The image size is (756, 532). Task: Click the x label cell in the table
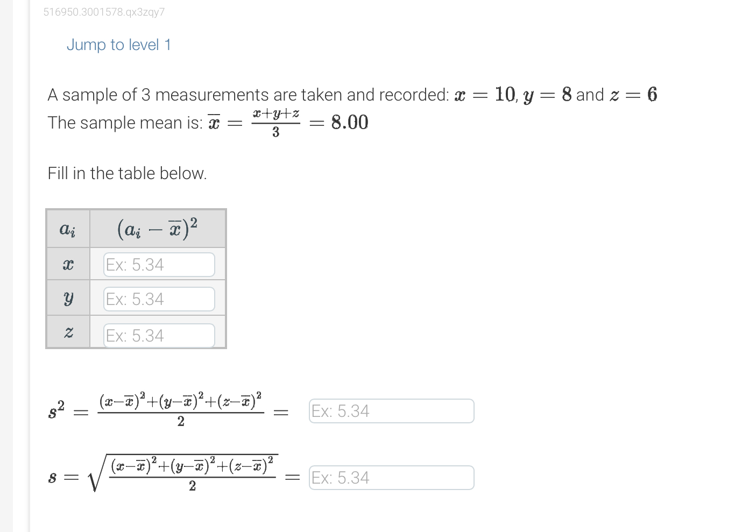67,264
